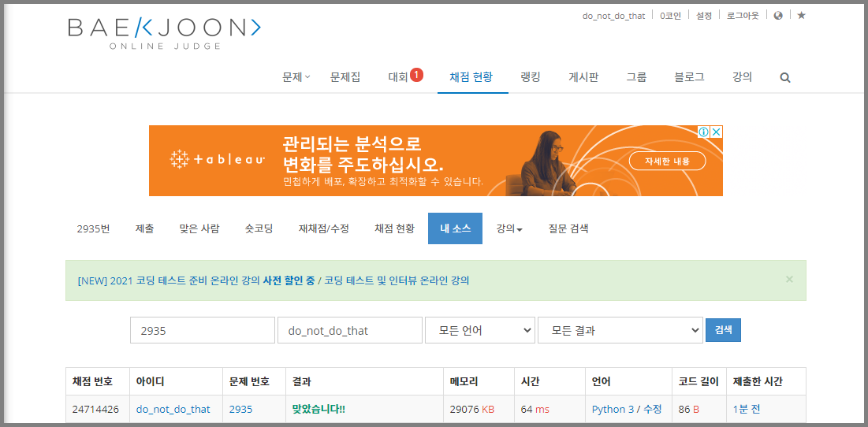Go to 문제집 in the navigation
The width and height of the screenshot is (868, 427).
pos(345,77)
